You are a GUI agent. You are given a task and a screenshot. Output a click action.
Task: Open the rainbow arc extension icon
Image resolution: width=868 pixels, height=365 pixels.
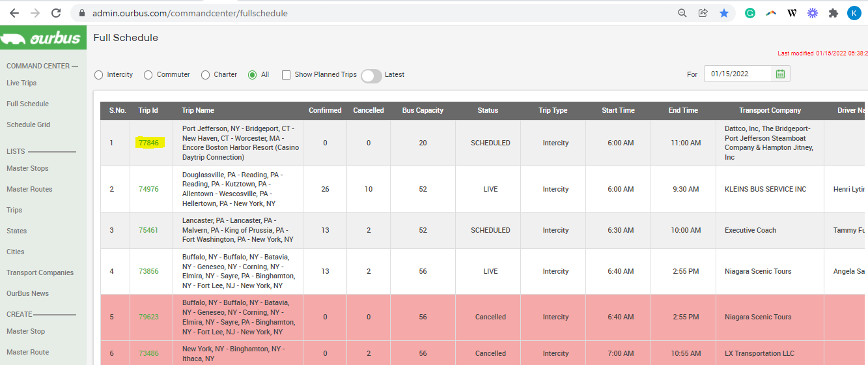(x=771, y=13)
